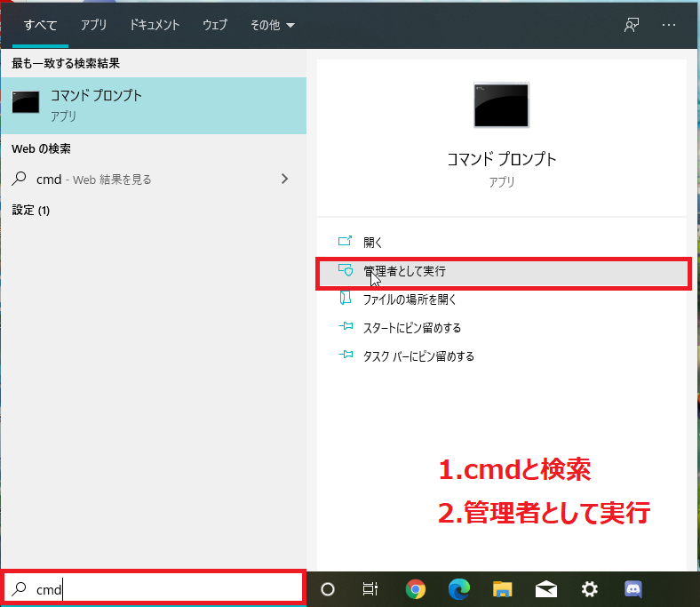
Task: Choose タスク バーにピン留めする
Action: [x=502, y=356]
